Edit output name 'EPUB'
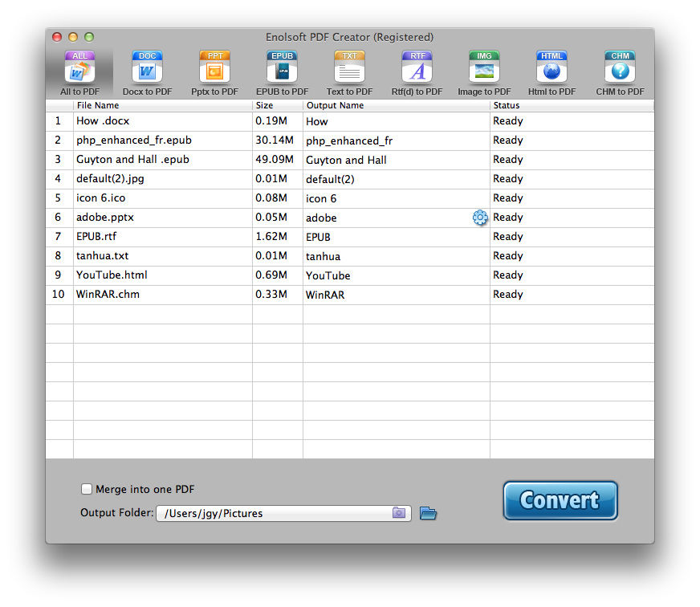Image resolution: width=700 pixels, height=607 pixels. click(318, 237)
